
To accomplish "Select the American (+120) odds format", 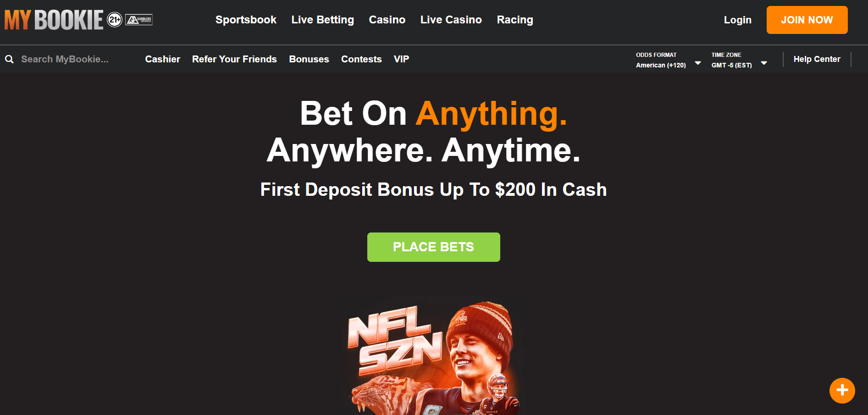I will pos(661,65).
